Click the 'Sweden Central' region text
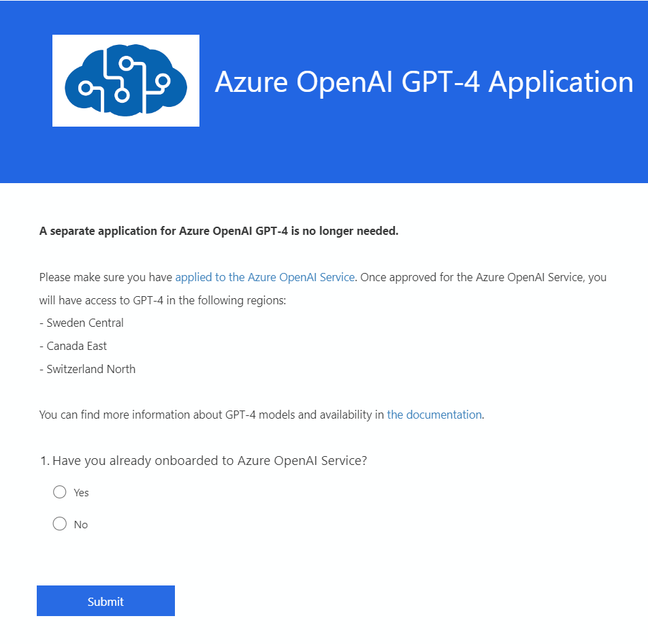Image resolution: width=648 pixels, height=644 pixels. click(x=81, y=323)
